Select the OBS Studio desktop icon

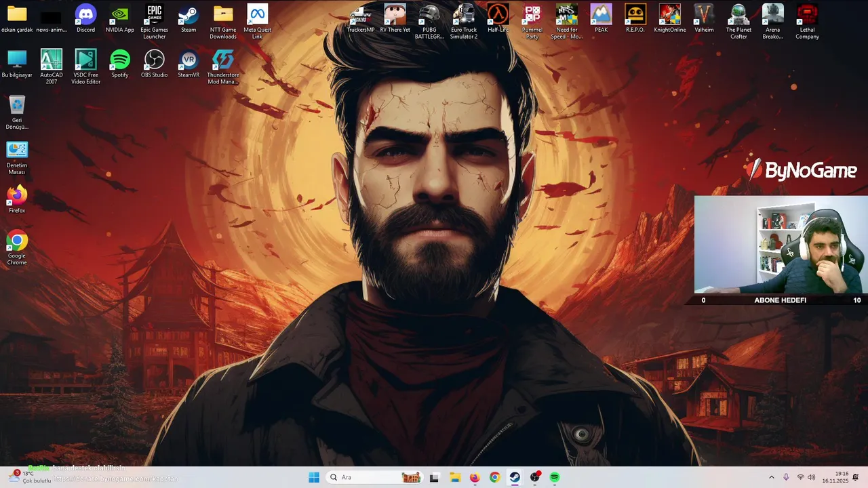click(155, 64)
